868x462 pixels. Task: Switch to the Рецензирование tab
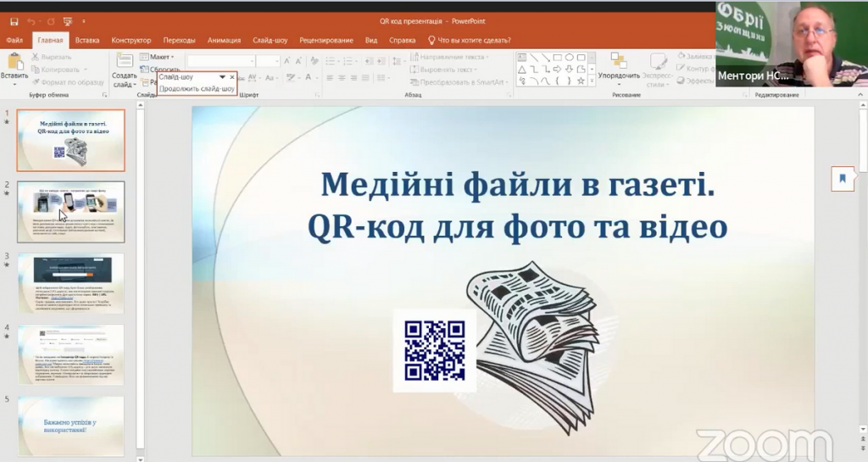click(326, 41)
